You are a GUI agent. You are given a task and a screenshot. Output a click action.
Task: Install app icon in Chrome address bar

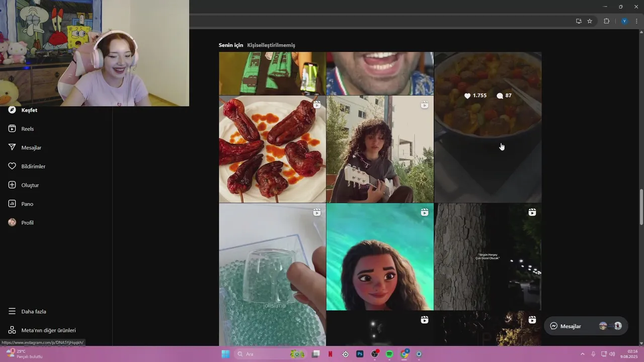tap(579, 21)
